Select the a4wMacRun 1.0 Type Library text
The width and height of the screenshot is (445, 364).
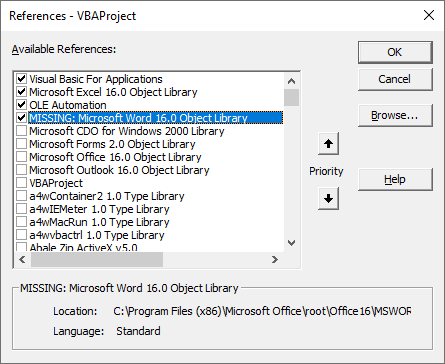tap(99, 222)
